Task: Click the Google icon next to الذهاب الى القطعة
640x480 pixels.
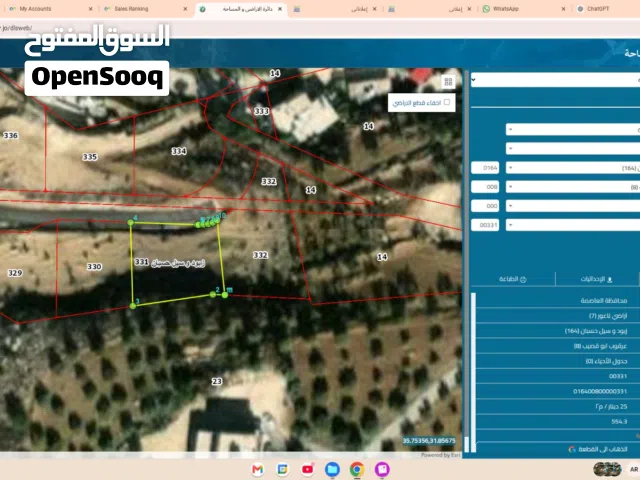Action: tap(572, 449)
